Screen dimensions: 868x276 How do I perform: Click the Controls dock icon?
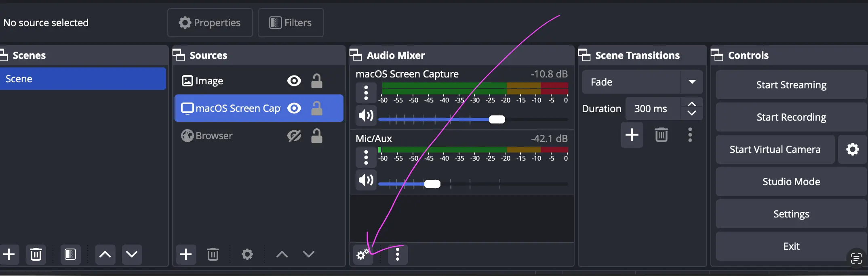[717, 55]
